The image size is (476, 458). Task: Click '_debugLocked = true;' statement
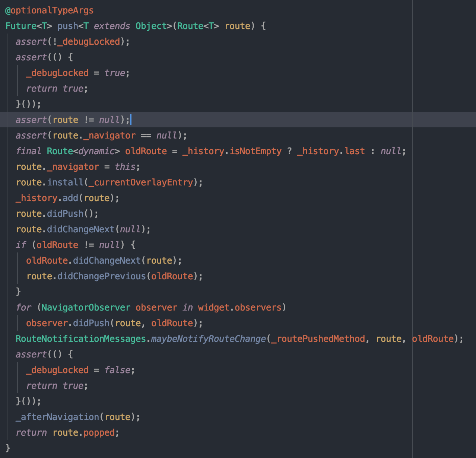coord(78,73)
